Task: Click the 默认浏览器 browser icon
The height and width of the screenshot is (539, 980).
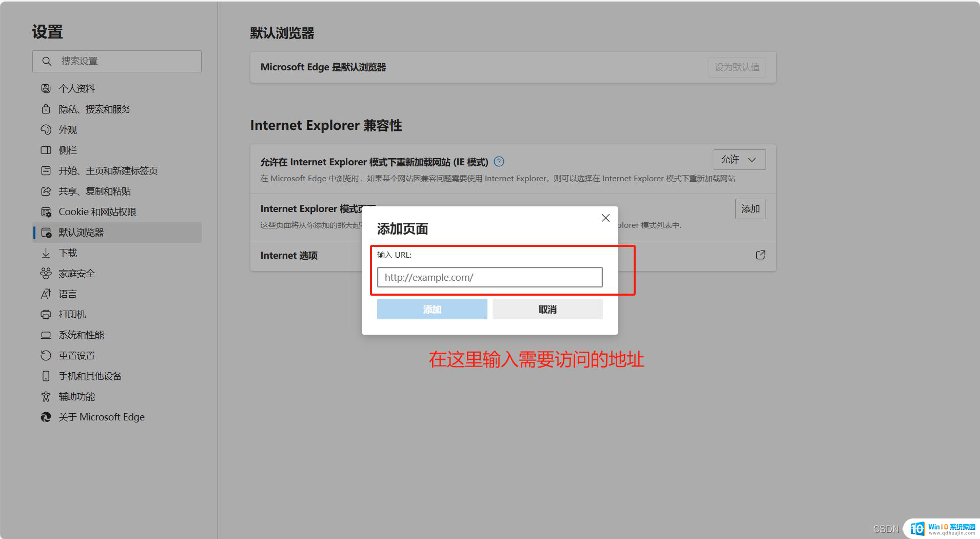Action: 46,232
